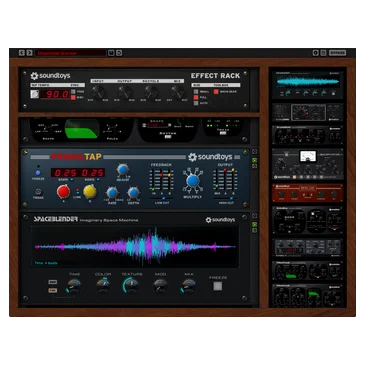
Task: Click the yellow B time knob
Action: pos(90,192)
